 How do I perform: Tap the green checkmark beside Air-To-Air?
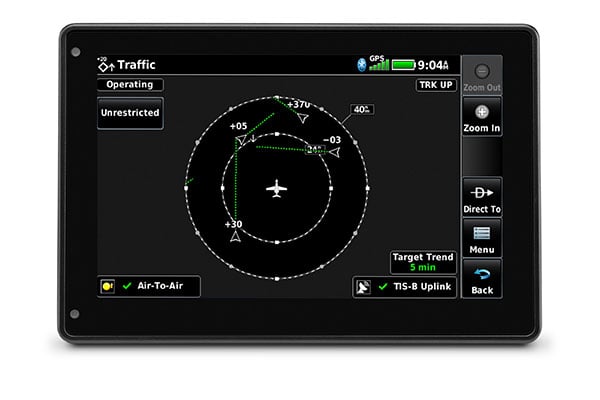pos(127,286)
